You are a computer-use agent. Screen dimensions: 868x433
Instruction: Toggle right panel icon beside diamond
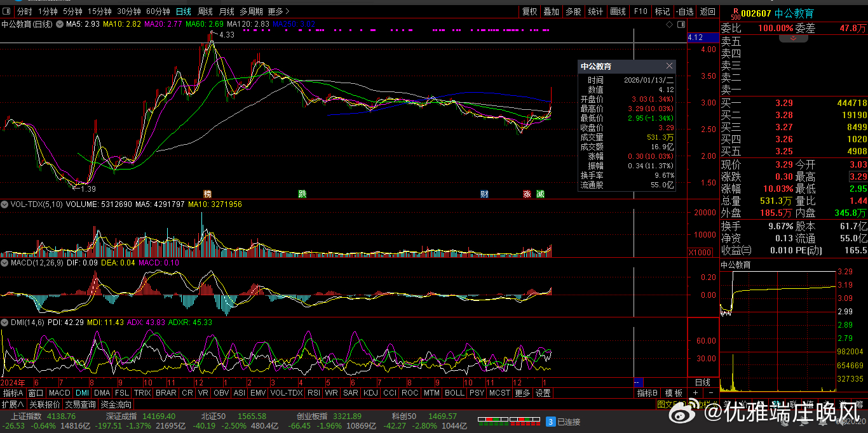coord(681,25)
